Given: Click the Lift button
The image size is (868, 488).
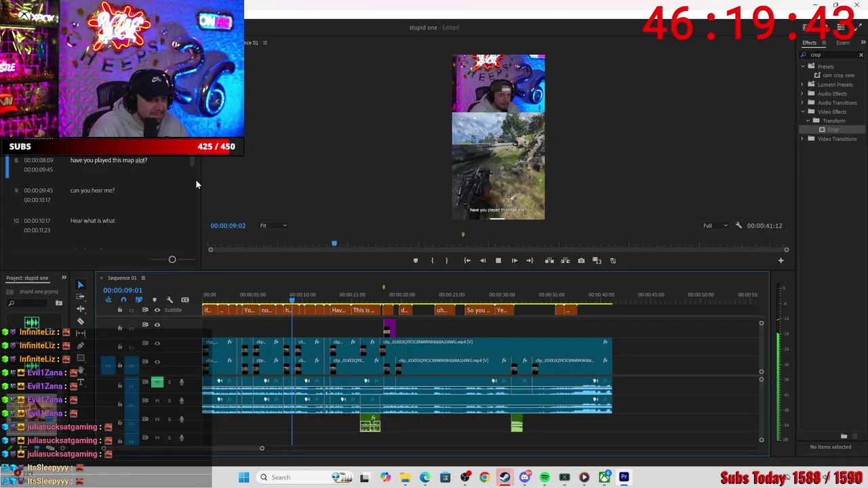Looking at the screenshot, I should (549, 260).
